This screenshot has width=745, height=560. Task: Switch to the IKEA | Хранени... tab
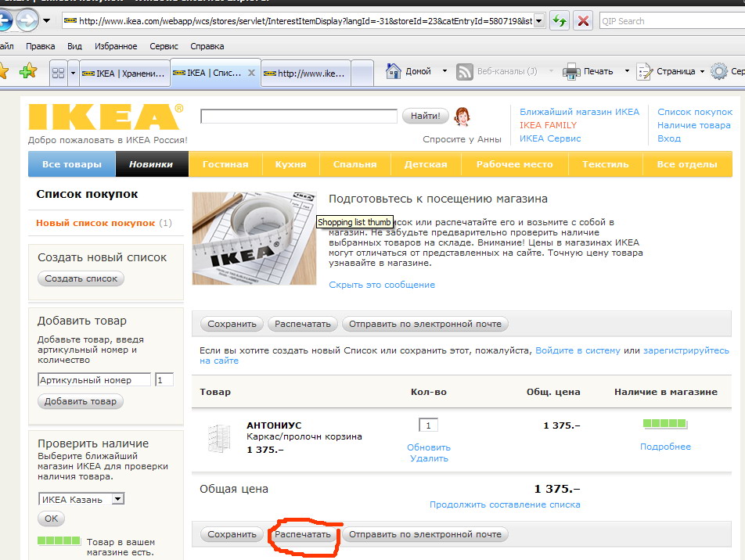(x=124, y=74)
